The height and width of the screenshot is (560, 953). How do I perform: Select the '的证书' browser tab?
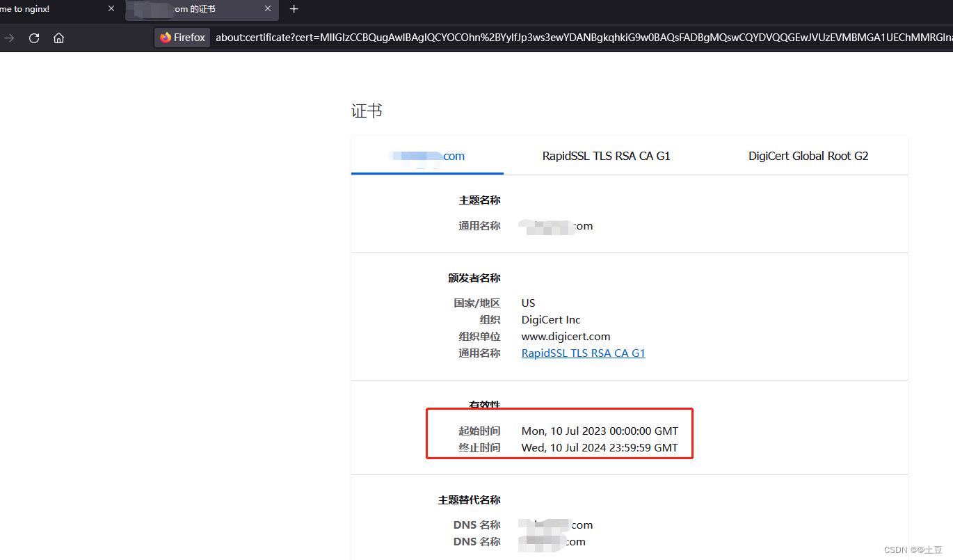click(202, 9)
